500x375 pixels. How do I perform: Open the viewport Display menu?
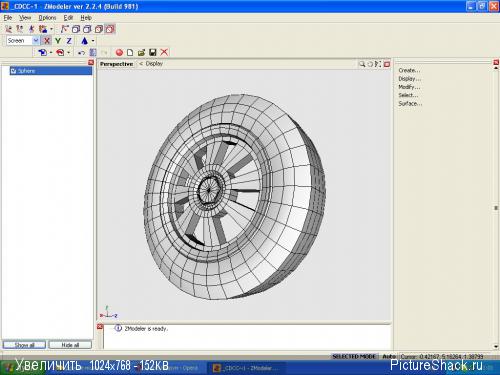point(154,63)
